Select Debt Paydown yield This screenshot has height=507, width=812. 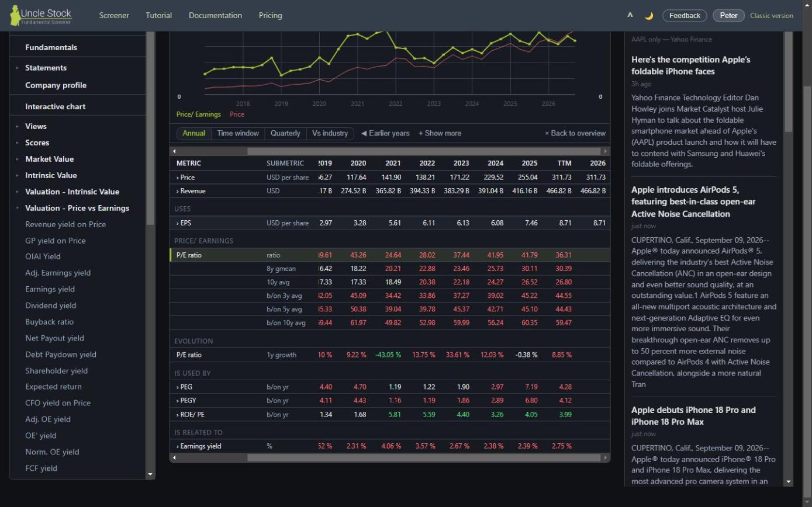click(x=61, y=355)
